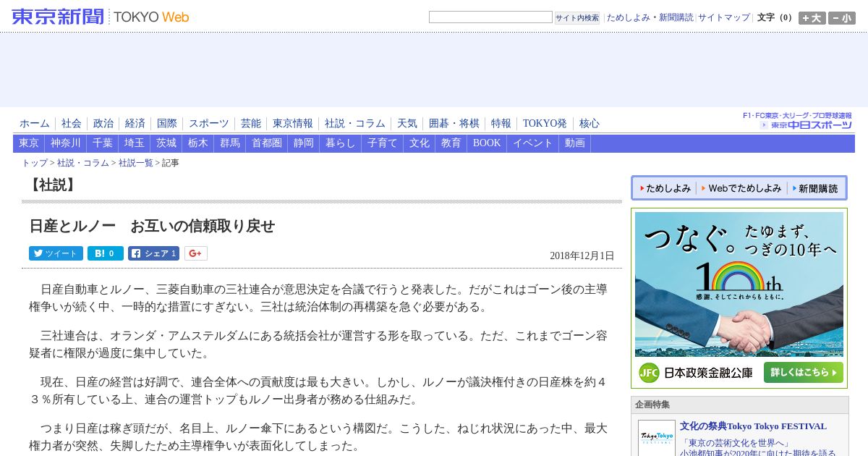Image resolution: width=868 pixels, height=456 pixels.
Task: Click 社説一覧 in the breadcrumb
Action: (136, 163)
